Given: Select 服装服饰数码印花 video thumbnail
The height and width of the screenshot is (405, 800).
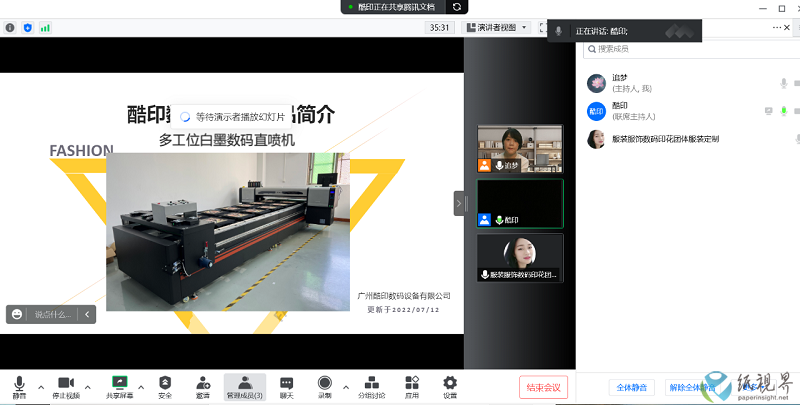Looking at the screenshot, I should pyautogui.click(x=520, y=258).
